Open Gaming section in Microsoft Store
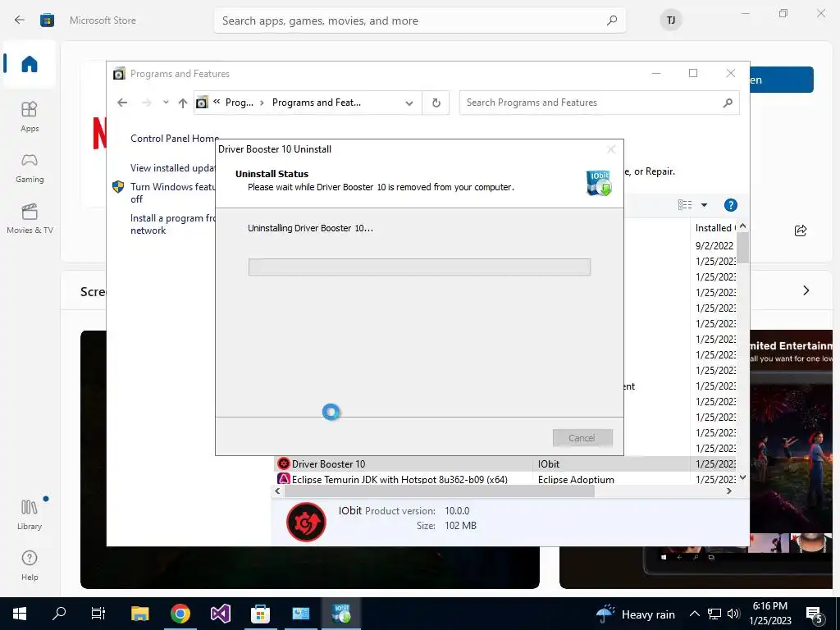840x630 pixels. point(30,167)
